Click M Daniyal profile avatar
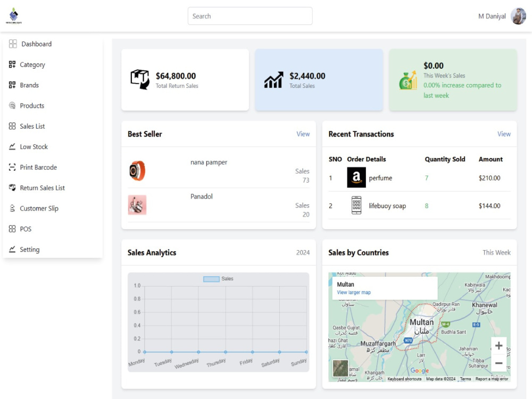 pyautogui.click(x=518, y=16)
